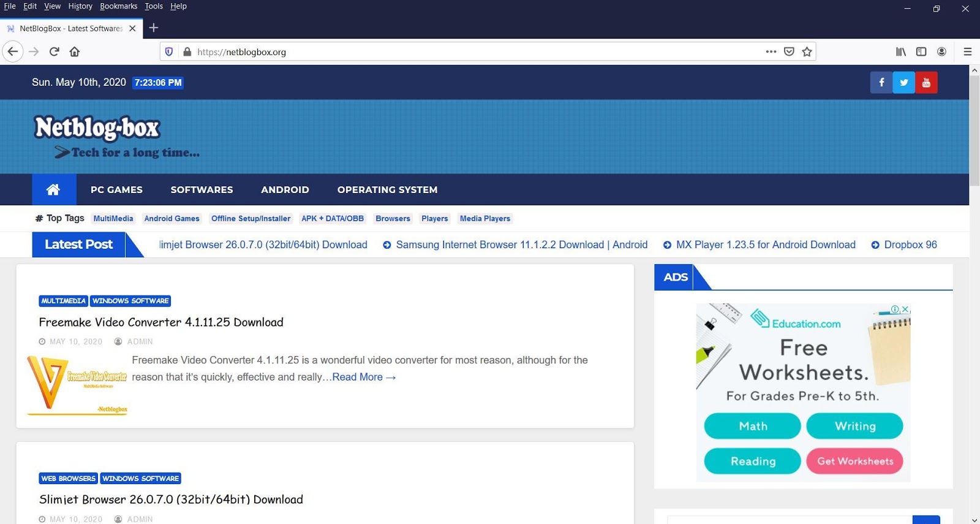Open the Library icon in toolbar
The image size is (980, 524).
click(x=901, y=51)
